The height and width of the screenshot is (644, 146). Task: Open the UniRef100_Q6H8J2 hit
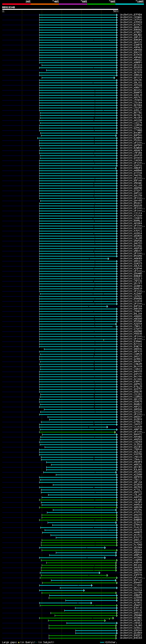[x=131, y=27]
